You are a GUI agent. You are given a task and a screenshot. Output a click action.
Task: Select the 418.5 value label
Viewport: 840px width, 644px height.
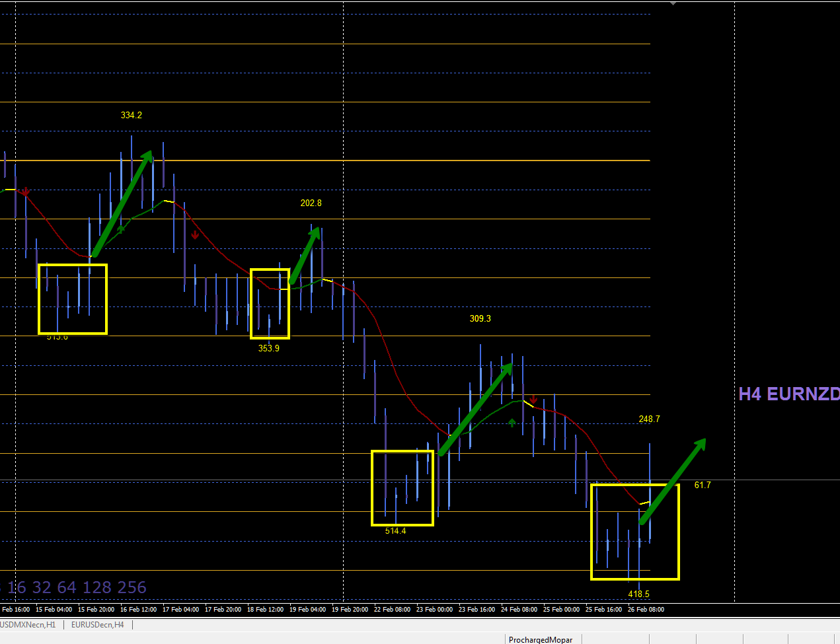(x=639, y=594)
